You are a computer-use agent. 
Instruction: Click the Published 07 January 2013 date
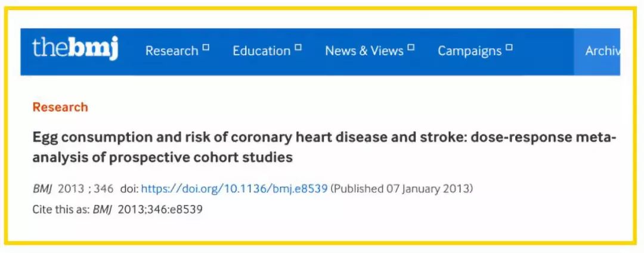click(x=402, y=189)
